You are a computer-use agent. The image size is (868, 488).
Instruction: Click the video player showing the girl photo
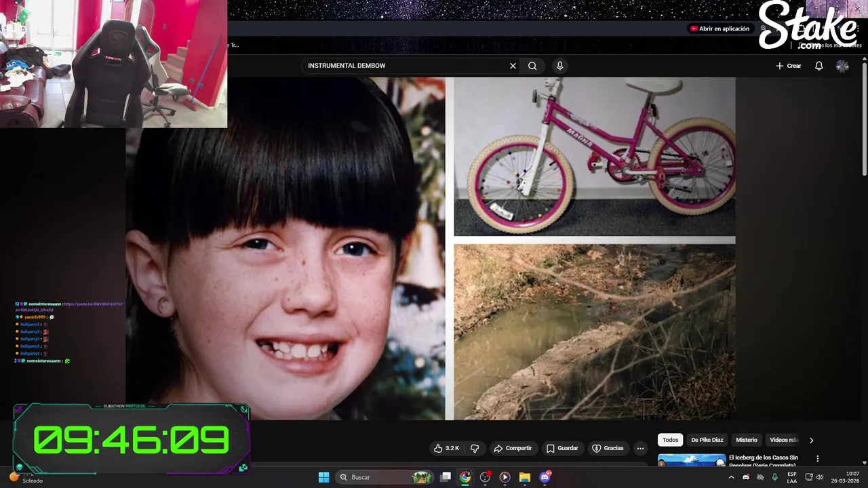(x=431, y=248)
